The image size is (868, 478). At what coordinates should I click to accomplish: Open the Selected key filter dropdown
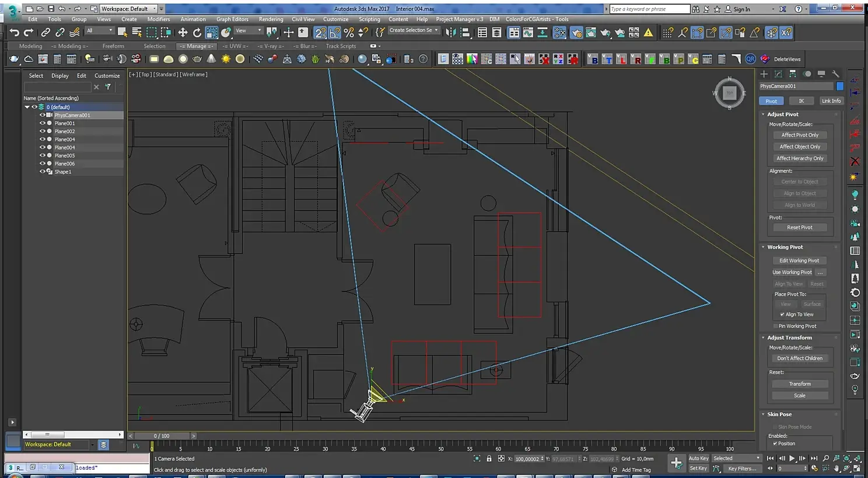click(x=737, y=458)
